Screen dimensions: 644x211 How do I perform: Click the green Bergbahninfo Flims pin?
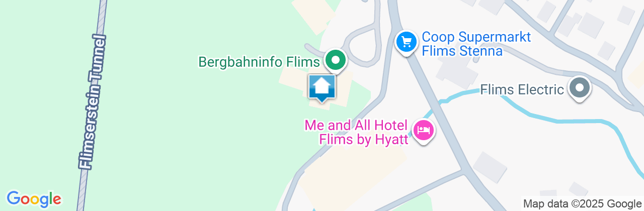coord(335,60)
